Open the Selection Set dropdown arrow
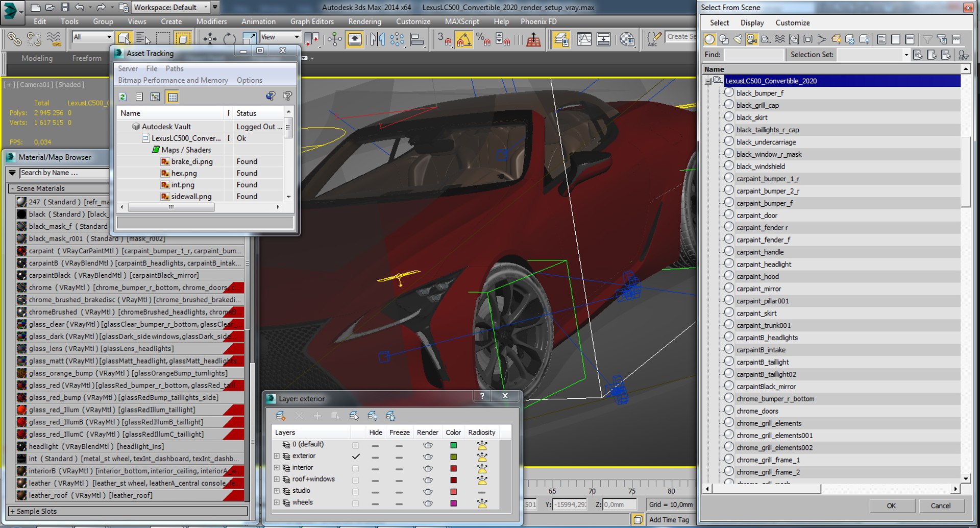 906,55
